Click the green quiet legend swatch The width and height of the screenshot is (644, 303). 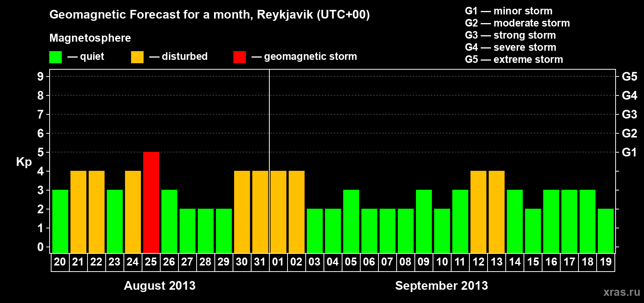coord(56,57)
